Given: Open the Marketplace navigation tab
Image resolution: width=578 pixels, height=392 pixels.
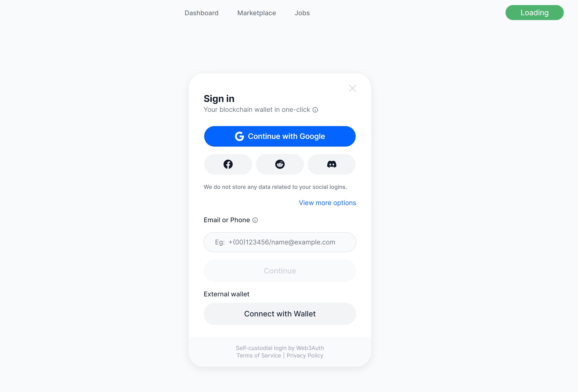Looking at the screenshot, I should (x=256, y=13).
